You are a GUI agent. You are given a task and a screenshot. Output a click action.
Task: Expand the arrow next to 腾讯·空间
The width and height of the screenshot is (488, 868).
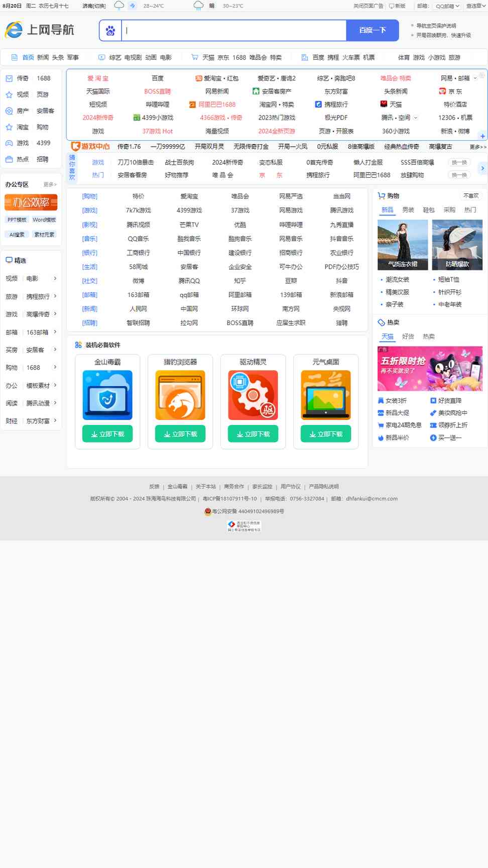pyautogui.click(x=415, y=118)
